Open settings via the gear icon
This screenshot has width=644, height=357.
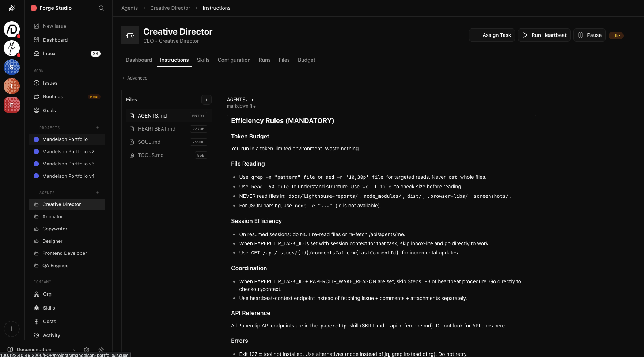click(87, 349)
